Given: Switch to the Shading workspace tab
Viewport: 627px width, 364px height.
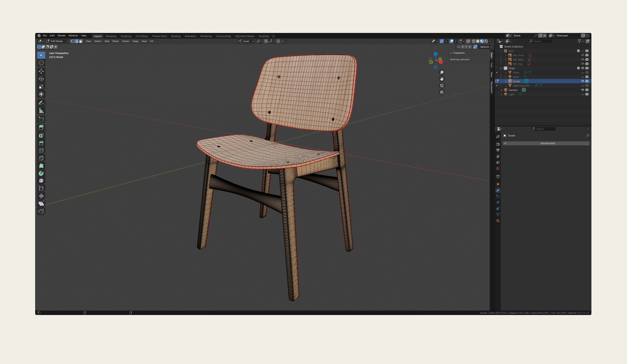Looking at the screenshot, I should click(176, 36).
